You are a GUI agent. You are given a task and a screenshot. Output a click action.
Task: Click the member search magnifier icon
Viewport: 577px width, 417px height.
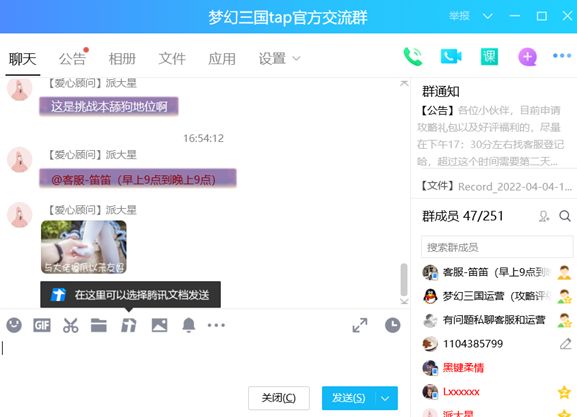pyautogui.click(x=565, y=216)
